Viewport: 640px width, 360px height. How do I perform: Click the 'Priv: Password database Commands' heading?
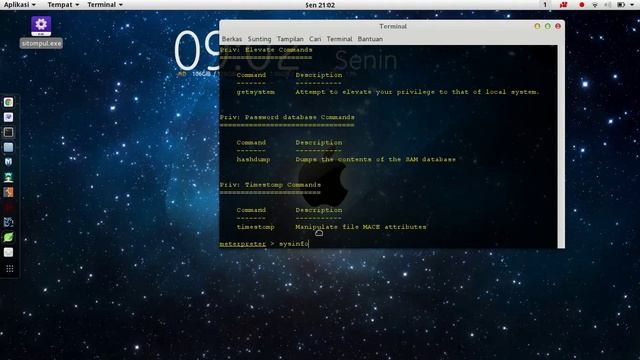287,118
